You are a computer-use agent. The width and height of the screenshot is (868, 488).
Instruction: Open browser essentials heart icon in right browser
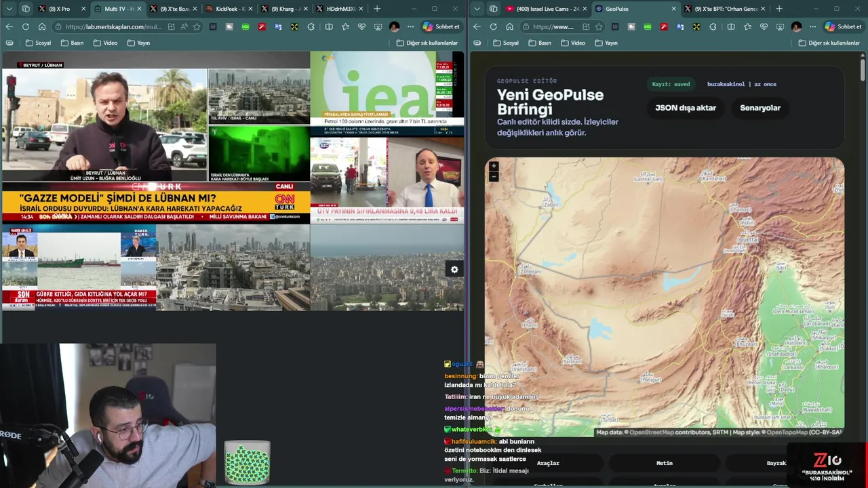coord(764,26)
